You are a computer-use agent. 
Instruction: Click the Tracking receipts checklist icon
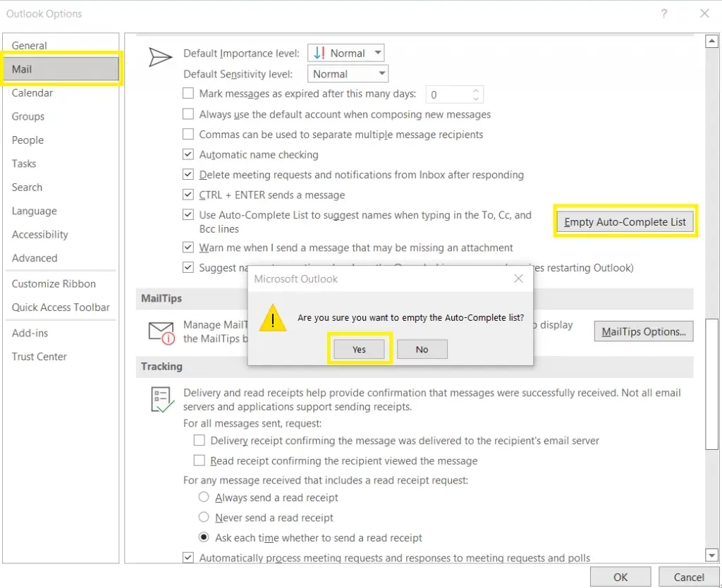(x=162, y=399)
